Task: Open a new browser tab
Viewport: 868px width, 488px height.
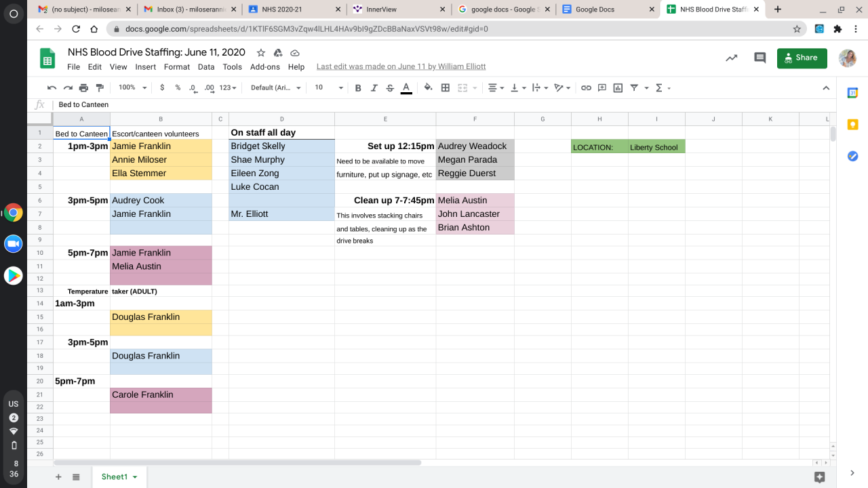Action: [x=778, y=9]
